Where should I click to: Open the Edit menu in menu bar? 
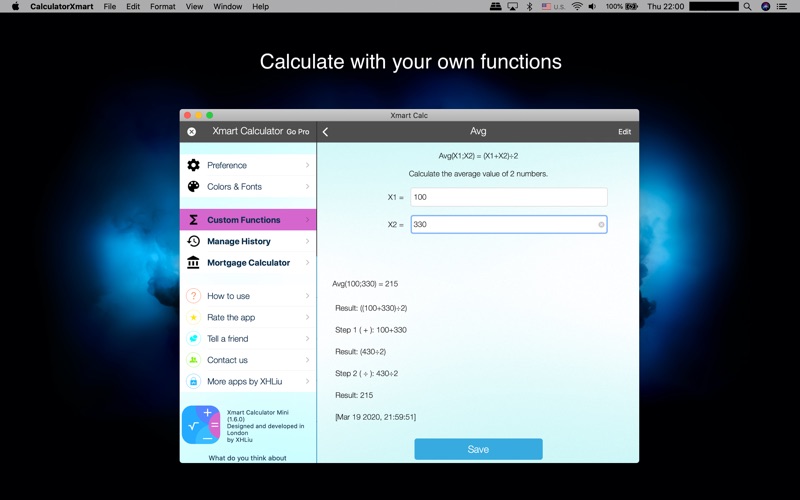tap(133, 7)
